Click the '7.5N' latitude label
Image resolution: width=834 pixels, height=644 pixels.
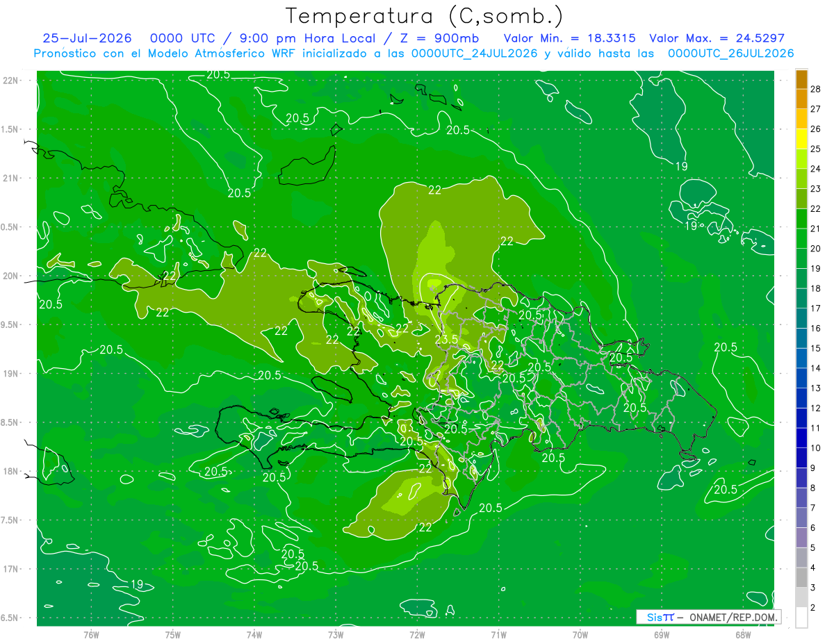pos(10,520)
